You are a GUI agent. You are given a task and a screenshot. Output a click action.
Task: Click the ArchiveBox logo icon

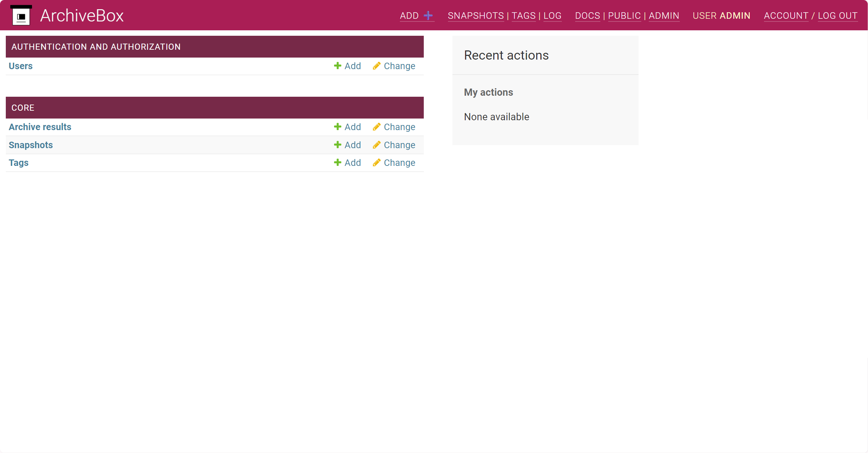coord(21,15)
